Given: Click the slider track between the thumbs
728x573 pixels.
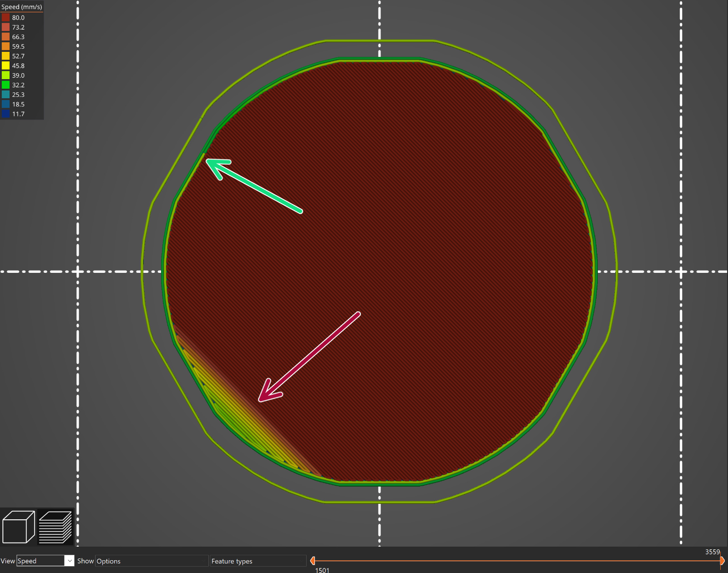Looking at the screenshot, I should click(517, 561).
